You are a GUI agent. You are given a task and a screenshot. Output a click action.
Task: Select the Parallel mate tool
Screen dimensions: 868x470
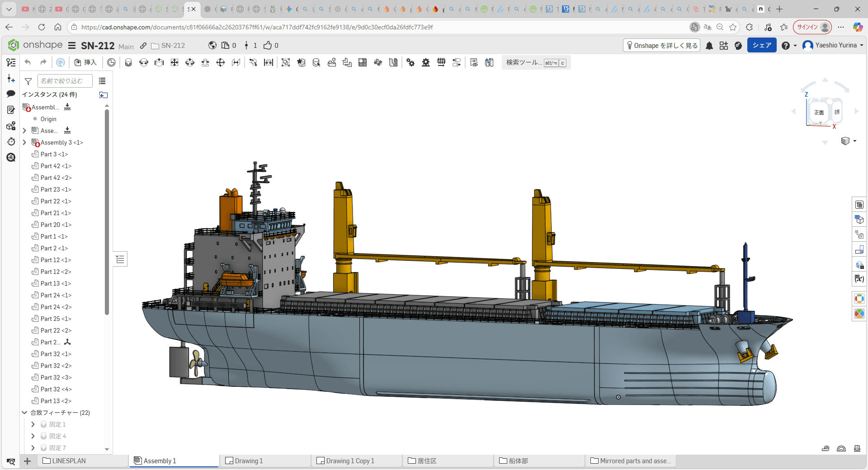pos(236,62)
